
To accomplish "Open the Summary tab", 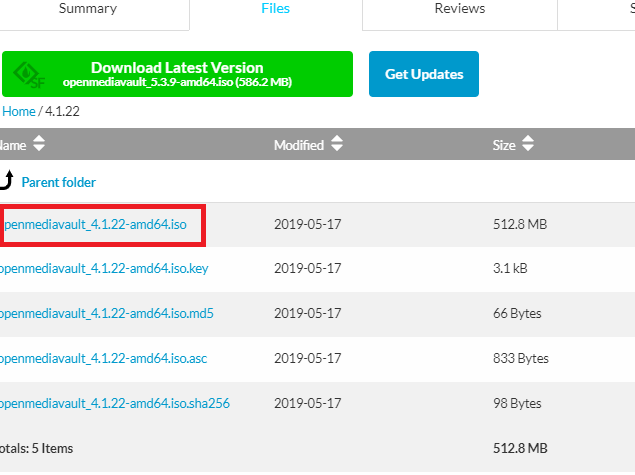I will click(88, 9).
